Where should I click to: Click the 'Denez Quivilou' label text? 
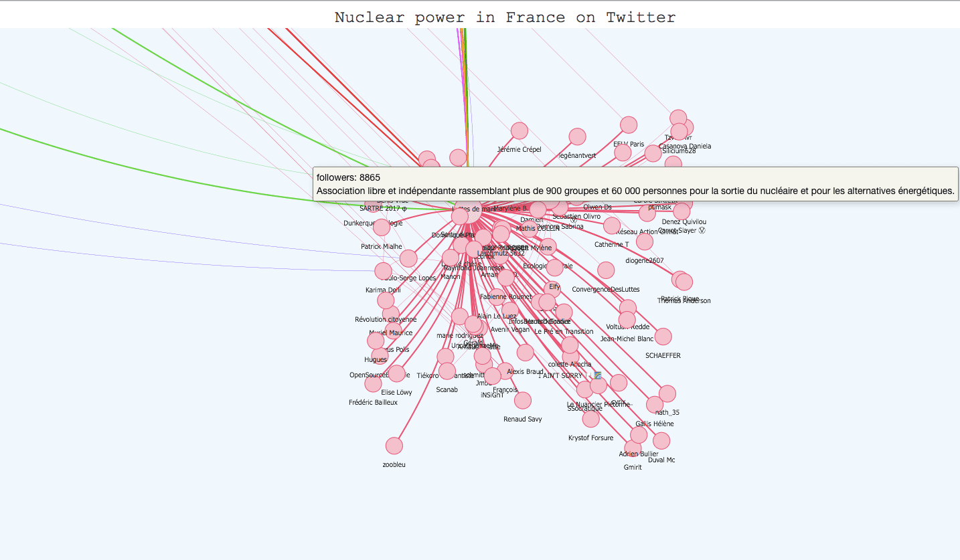684,222
